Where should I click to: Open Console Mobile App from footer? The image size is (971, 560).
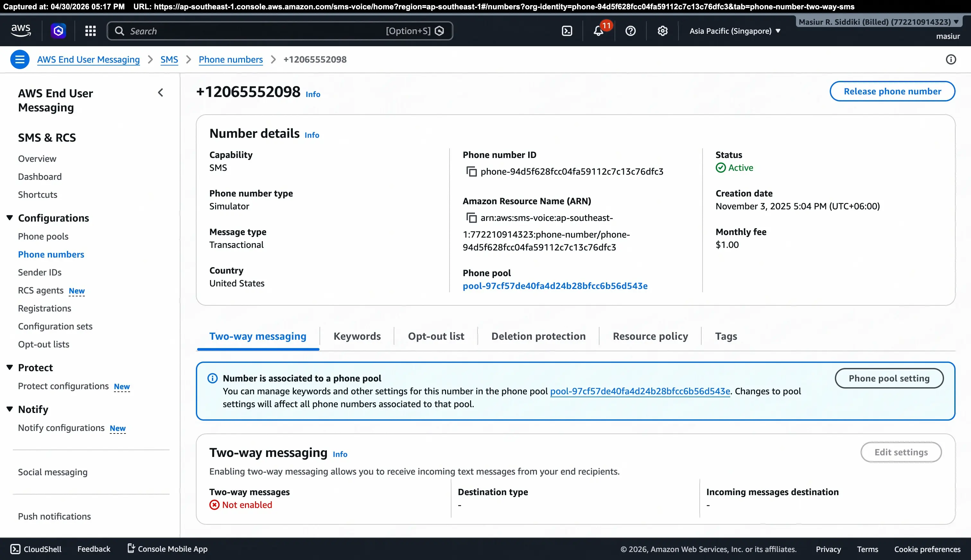coord(167,549)
